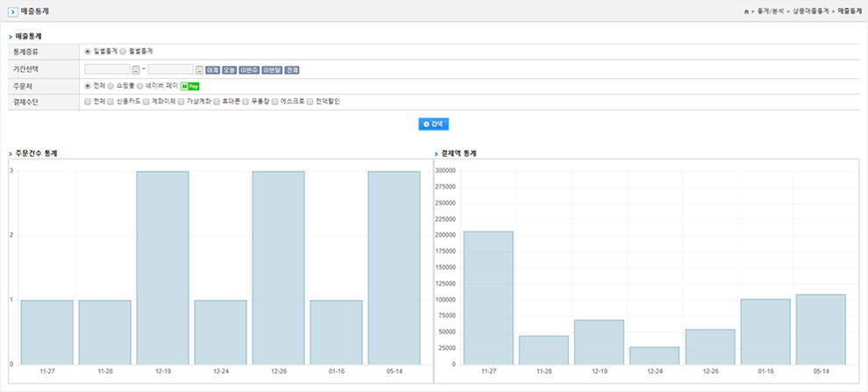Click the start date input field
This screenshot has width=868, height=392.
(x=108, y=69)
